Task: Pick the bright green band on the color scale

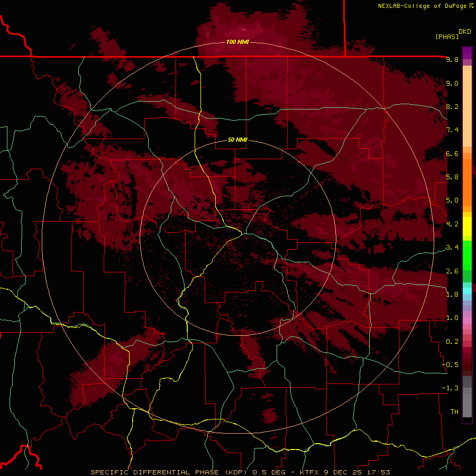Action: pos(467,255)
